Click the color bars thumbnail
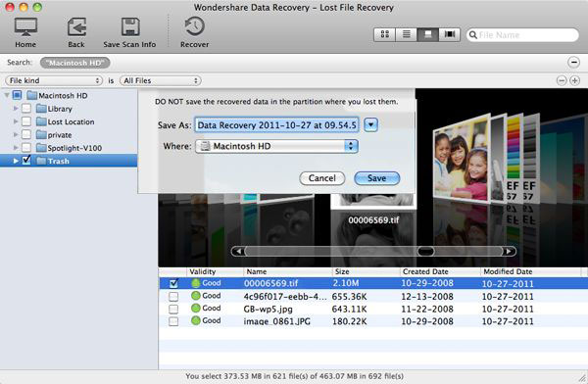 [x=514, y=158]
